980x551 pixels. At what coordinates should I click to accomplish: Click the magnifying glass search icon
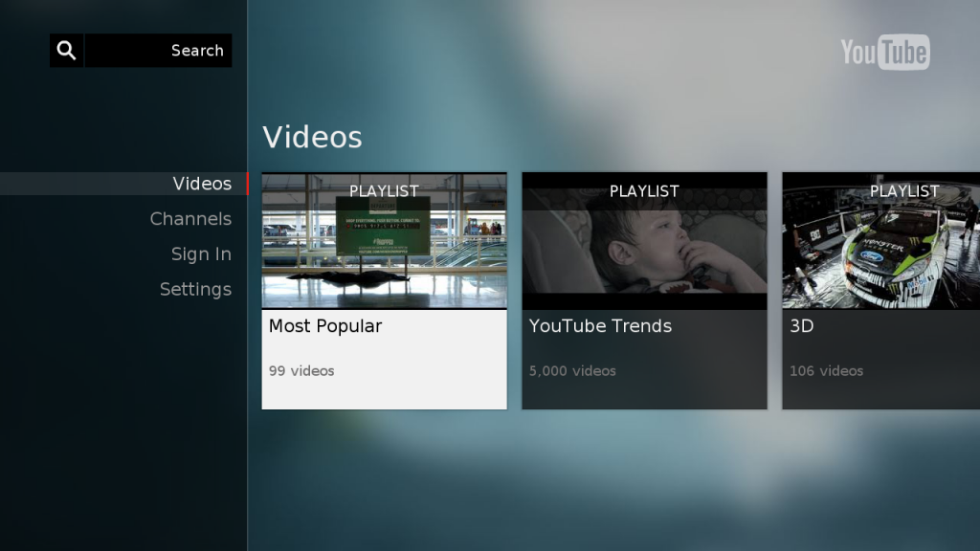coord(66,51)
